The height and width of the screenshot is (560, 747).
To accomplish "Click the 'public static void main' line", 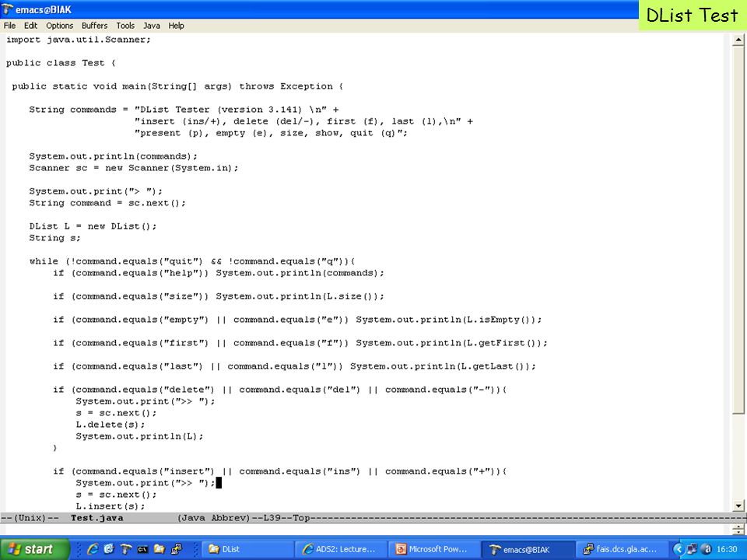I will (177, 86).
